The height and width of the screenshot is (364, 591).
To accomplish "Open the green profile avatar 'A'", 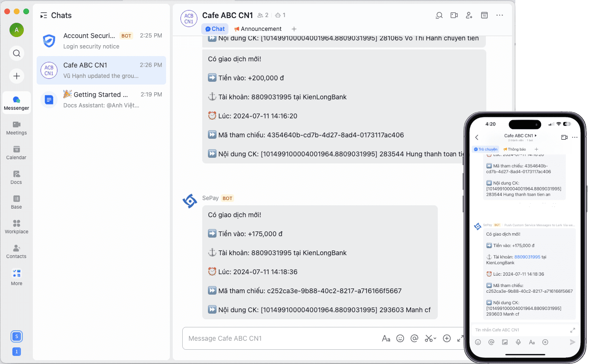I will [x=17, y=29].
